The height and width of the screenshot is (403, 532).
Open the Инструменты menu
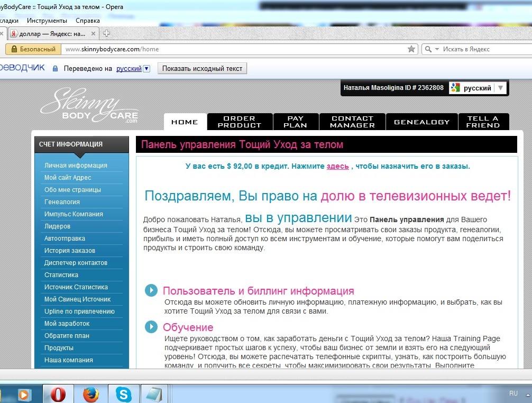coord(47,21)
